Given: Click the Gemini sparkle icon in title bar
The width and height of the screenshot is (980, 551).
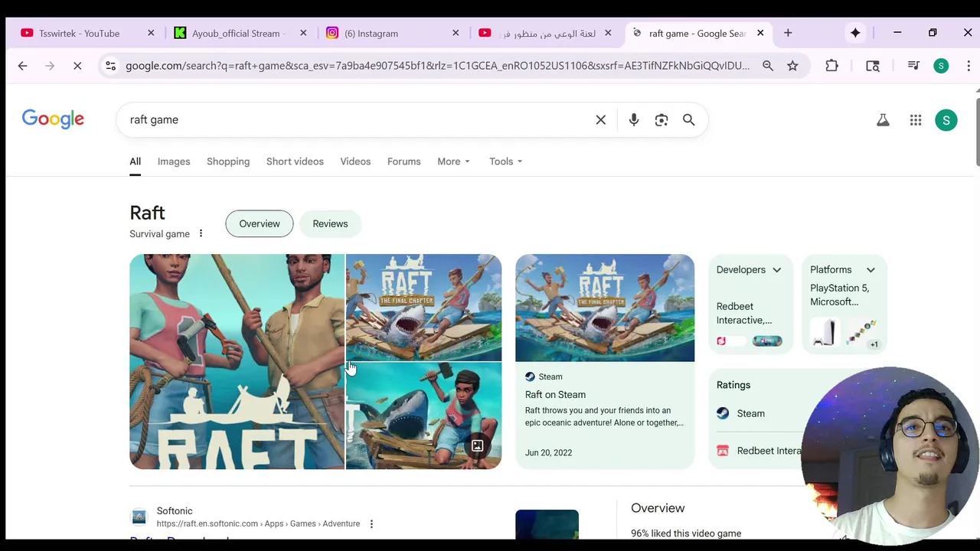Looking at the screenshot, I should point(855,33).
